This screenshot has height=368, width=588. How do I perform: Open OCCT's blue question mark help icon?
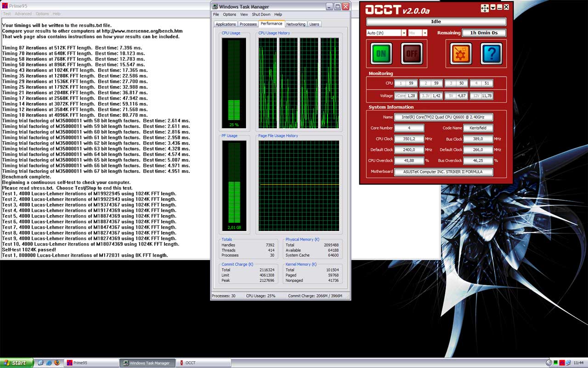pyautogui.click(x=492, y=53)
